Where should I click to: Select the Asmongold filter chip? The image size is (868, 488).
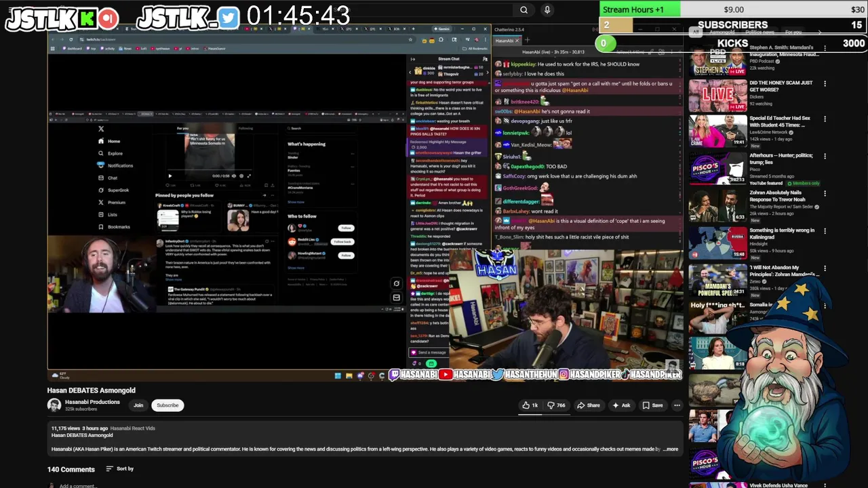(x=722, y=32)
